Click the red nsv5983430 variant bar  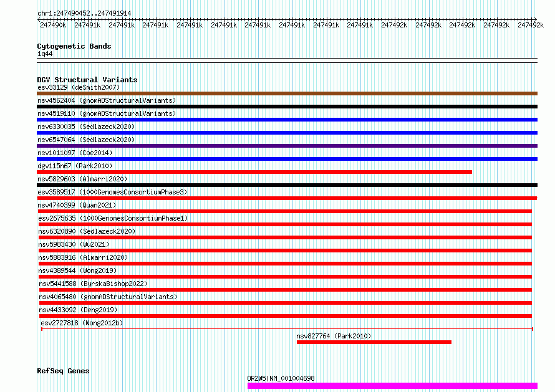pos(285,251)
